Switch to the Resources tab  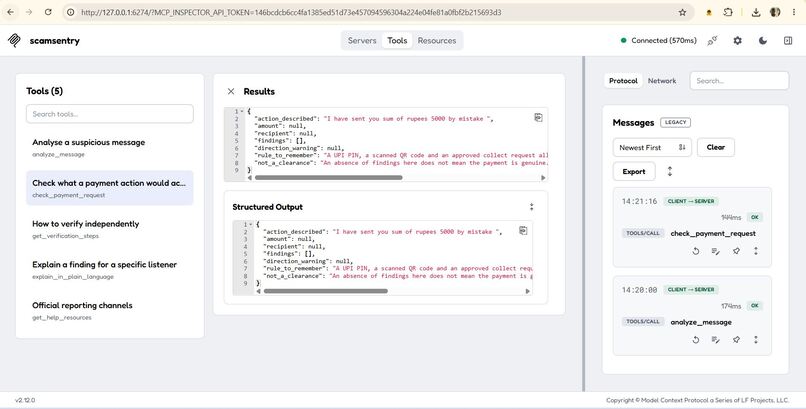(x=437, y=41)
